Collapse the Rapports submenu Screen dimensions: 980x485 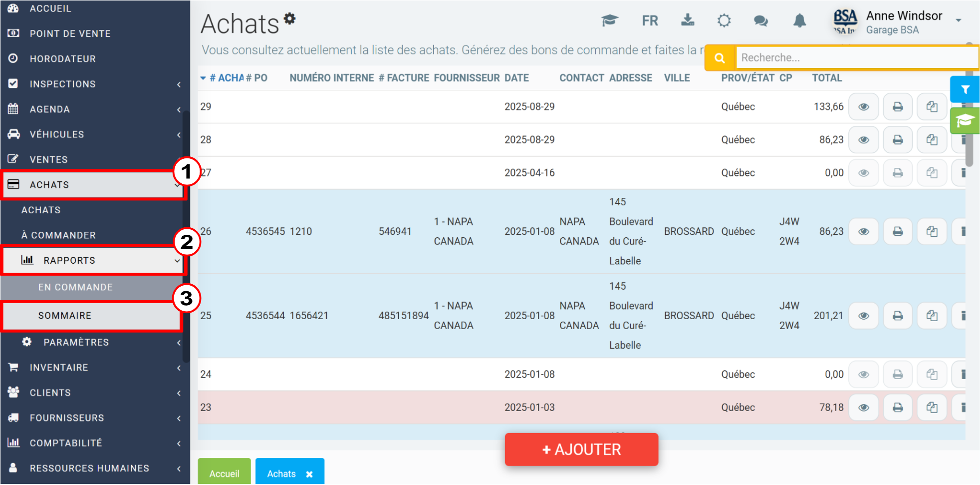point(93,260)
